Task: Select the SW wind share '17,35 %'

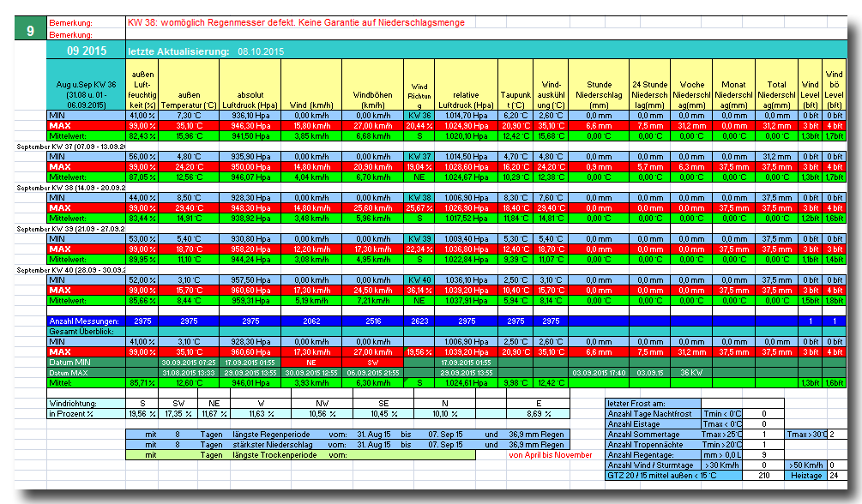Action: tap(178, 414)
